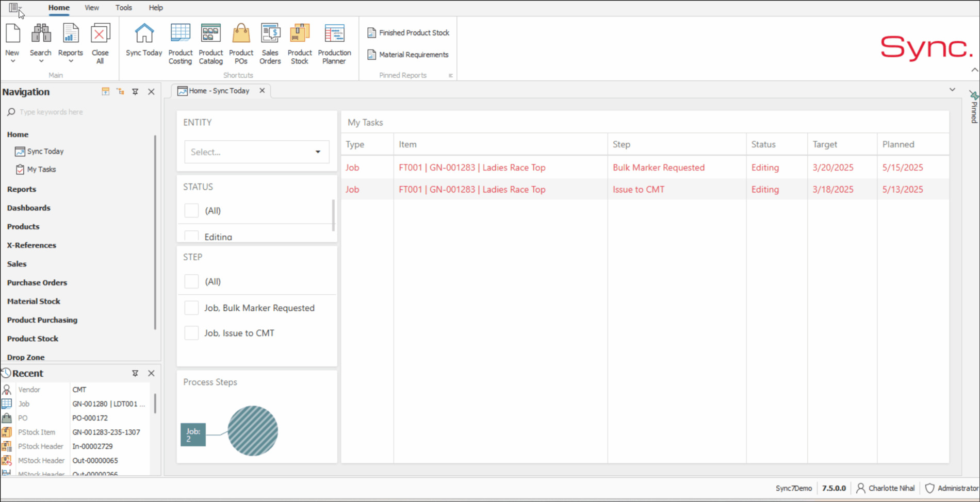
Task: Click the STATUS filter list scrollbar
Action: coord(333,215)
